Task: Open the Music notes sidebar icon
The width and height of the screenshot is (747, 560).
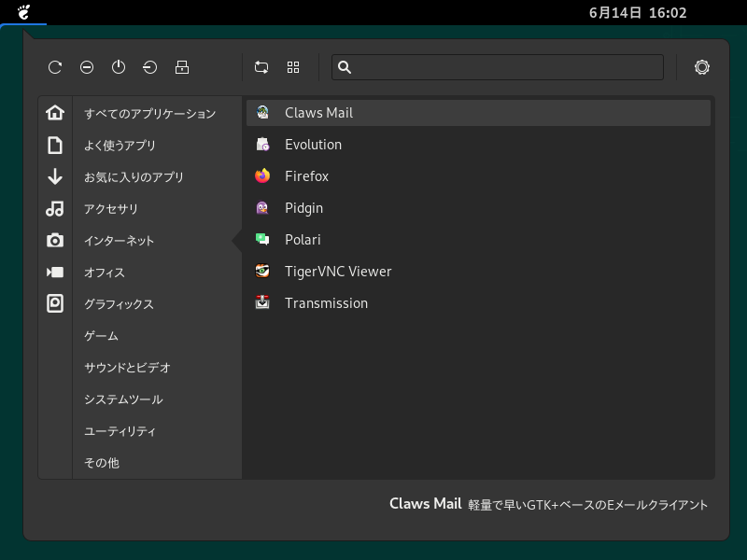Action: tap(55, 208)
